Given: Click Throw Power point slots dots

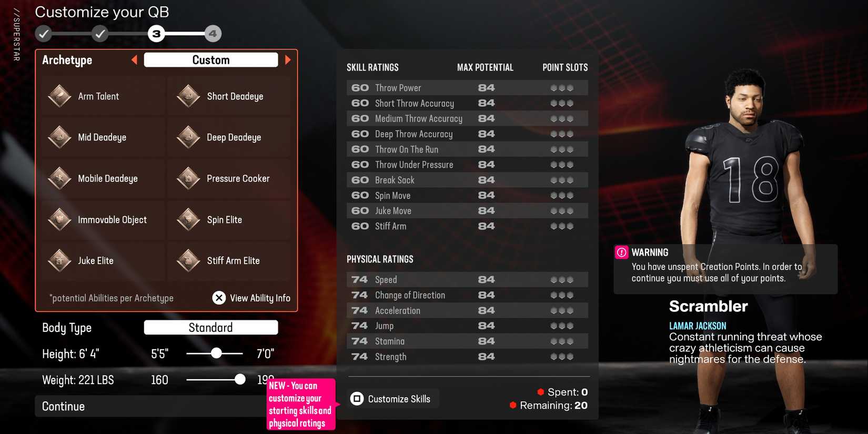Looking at the screenshot, I should 561,88.
